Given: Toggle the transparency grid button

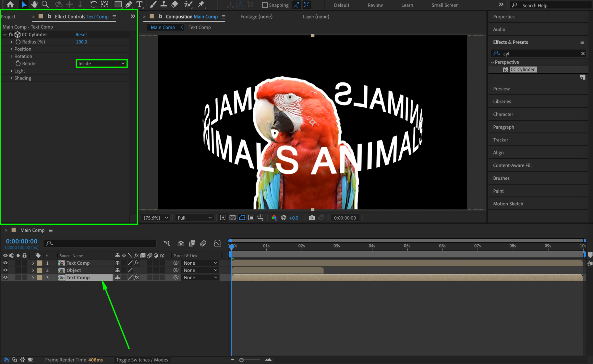Looking at the screenshot, I should click(x=233, y=218).
